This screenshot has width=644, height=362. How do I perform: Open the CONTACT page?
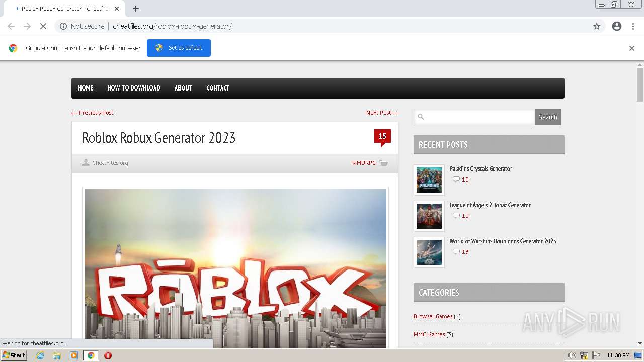coord(218,88)
